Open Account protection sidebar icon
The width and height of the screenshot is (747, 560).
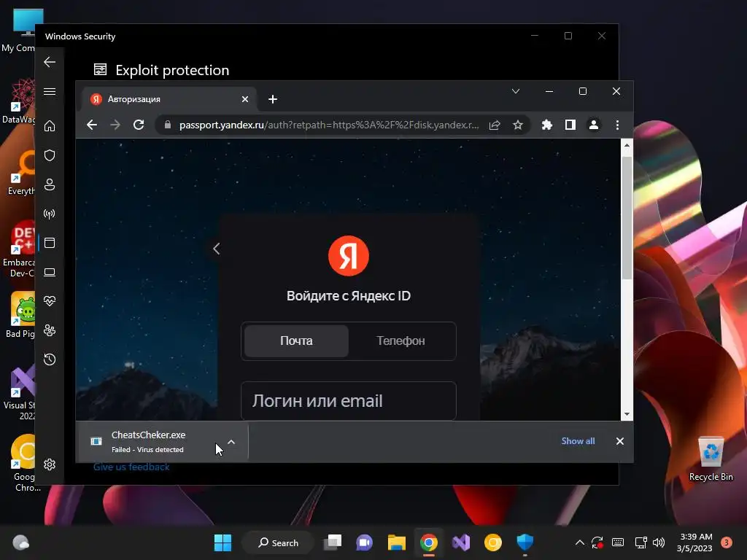[x=50, y=184]
